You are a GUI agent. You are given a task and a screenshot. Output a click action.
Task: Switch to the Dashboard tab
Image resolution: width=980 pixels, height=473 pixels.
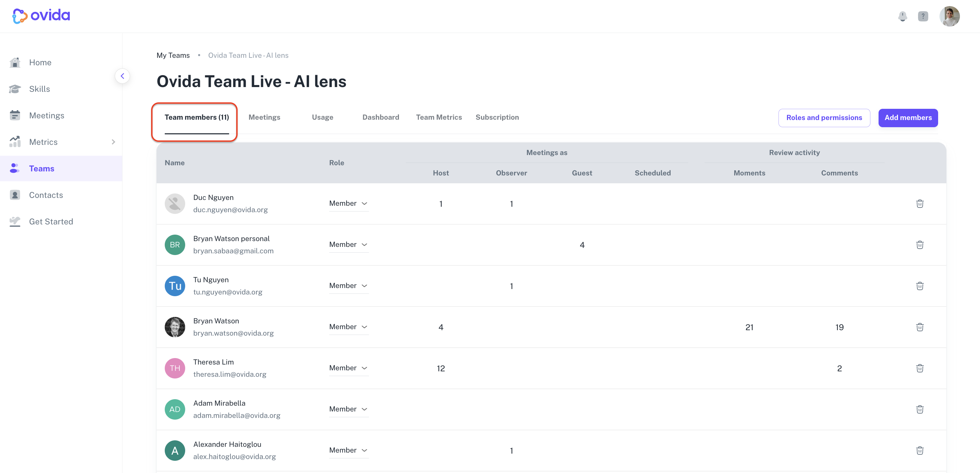(x=381, y=117)
